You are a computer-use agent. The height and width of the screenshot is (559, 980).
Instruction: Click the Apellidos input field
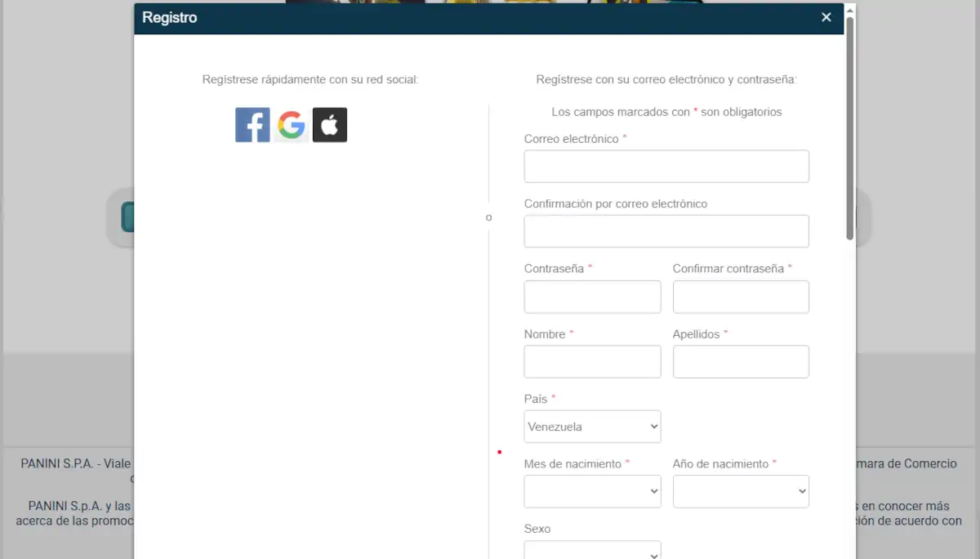click(741, 361)
